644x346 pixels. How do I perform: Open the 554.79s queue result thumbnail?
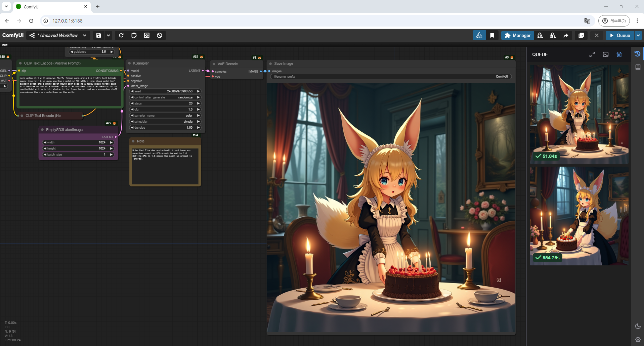point(579,216)
